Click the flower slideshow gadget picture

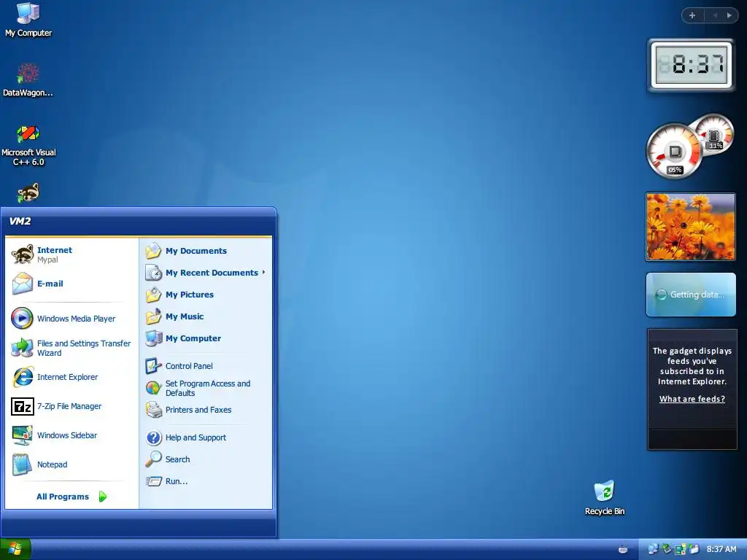pos(690,227)
